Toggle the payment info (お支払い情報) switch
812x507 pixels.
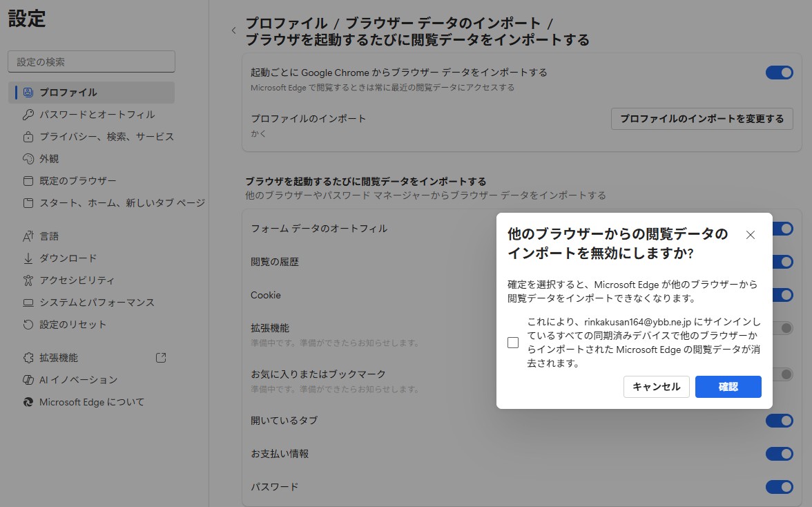tap(779, 454)
